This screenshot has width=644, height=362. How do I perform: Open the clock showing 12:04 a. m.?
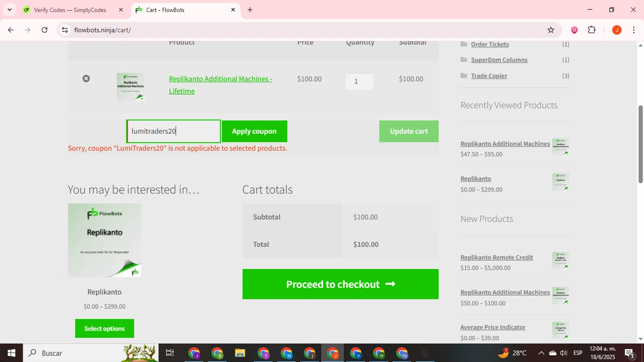click(603, 353)
